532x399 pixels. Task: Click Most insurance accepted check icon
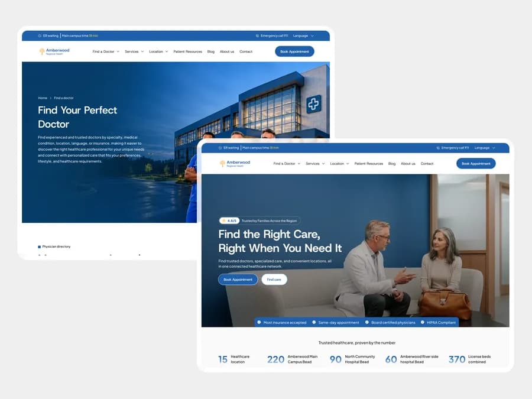tap(259, 322)
